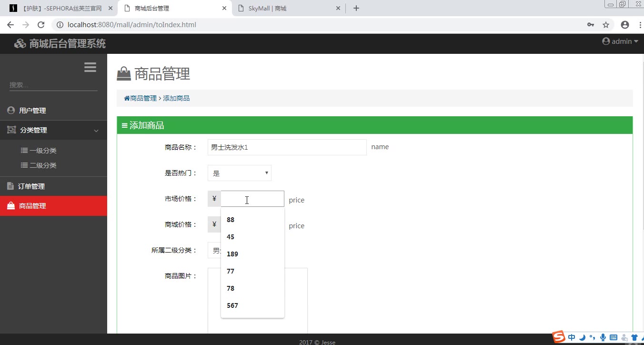Switch to the SkyMall | 商城 tab

pos(289,8)
